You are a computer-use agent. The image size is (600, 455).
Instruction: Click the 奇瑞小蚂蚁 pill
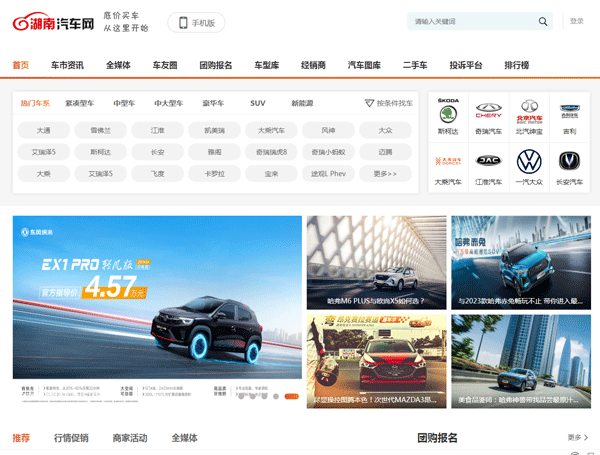[x=328, y=152]
